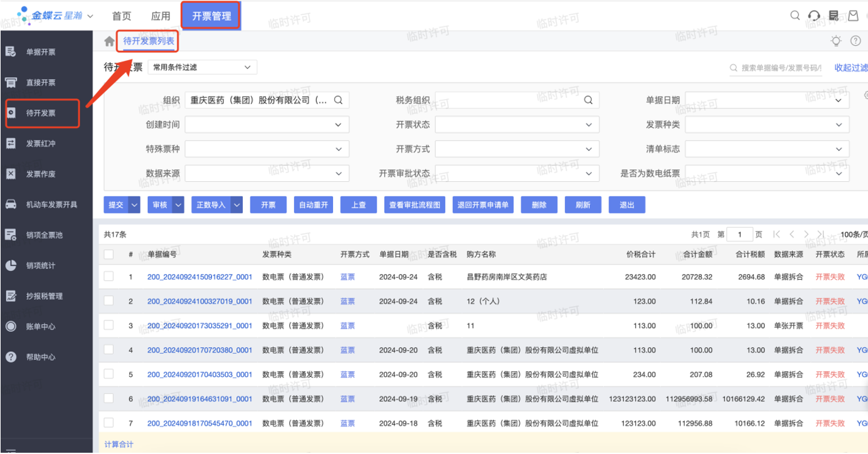868x454 pixels.
Task: Open the 金蝶云 product switcher arrow
Action: (x=90, y=16)
